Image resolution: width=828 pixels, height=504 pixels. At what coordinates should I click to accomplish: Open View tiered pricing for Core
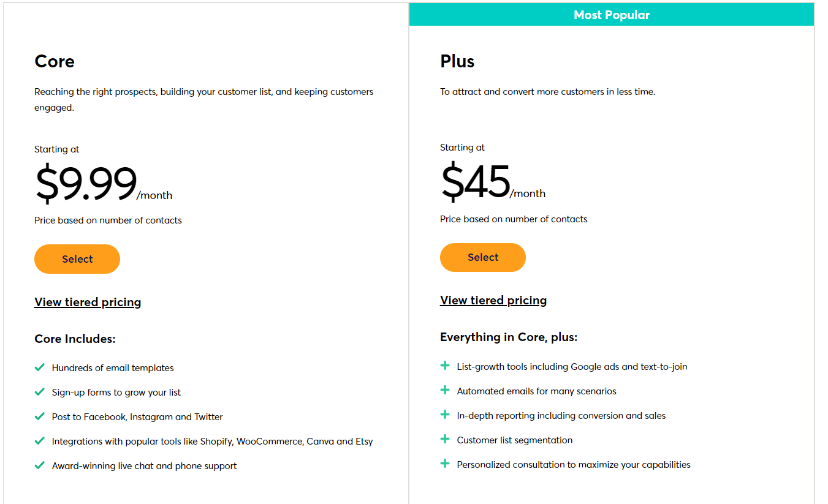tap(88, 302)
